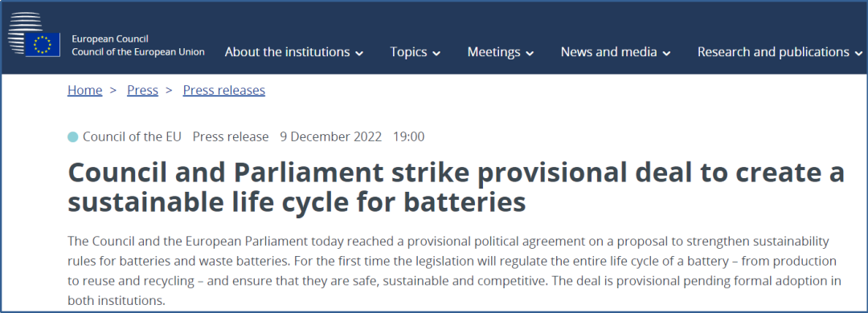Expand the Research and publications chevron
Viewport: 868px width, 313px height.
[858, 54]
